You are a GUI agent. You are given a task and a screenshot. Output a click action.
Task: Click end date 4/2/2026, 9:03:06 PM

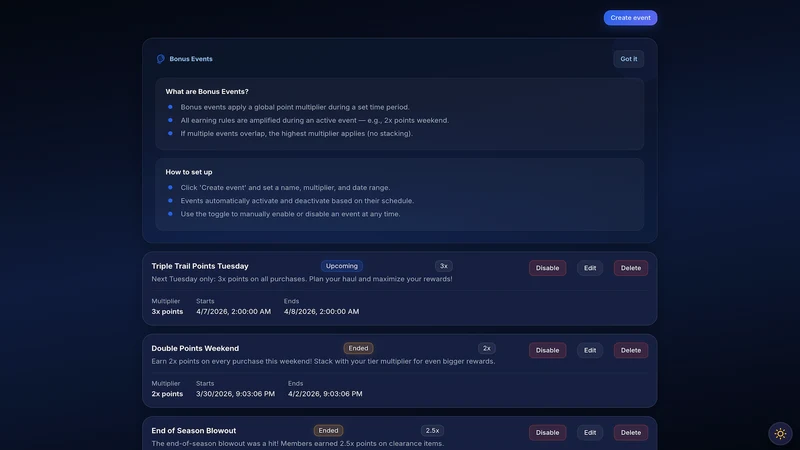tap(325, 394)
